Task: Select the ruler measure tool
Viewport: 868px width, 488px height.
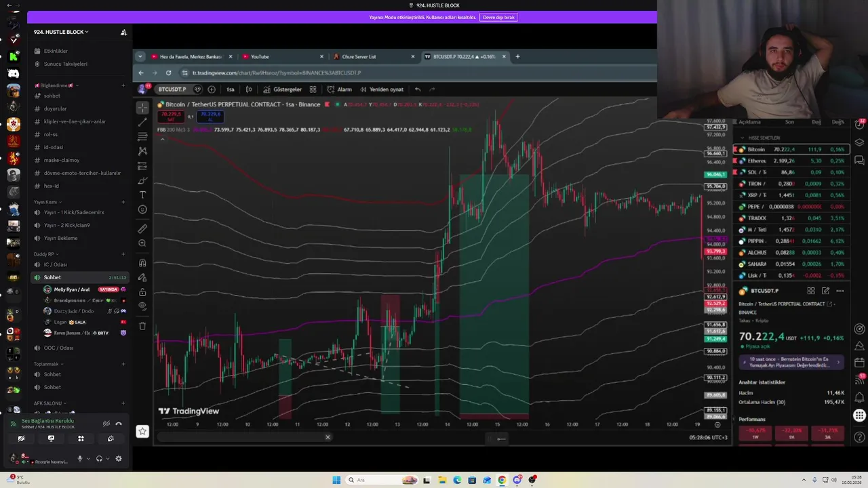Action: pyautogui.click(x=142, y=228)
